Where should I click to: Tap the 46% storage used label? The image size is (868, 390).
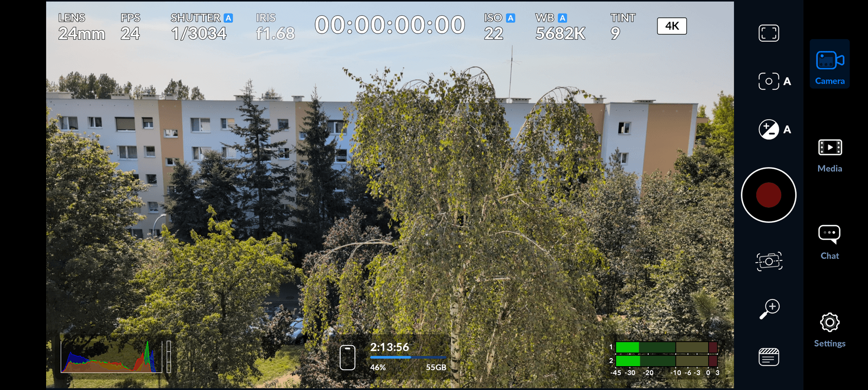[378, 367]
